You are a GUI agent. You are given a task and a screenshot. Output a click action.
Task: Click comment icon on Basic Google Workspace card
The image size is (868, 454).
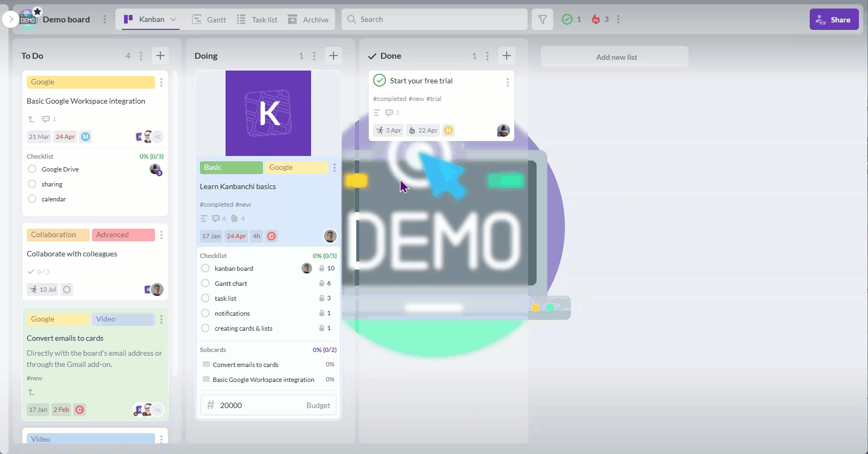[46, 119]
